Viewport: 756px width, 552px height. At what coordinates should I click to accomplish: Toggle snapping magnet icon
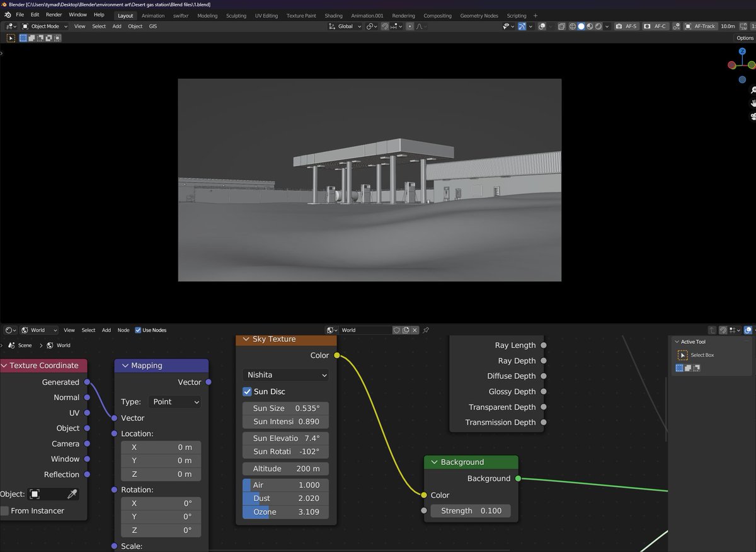(385, 26)
